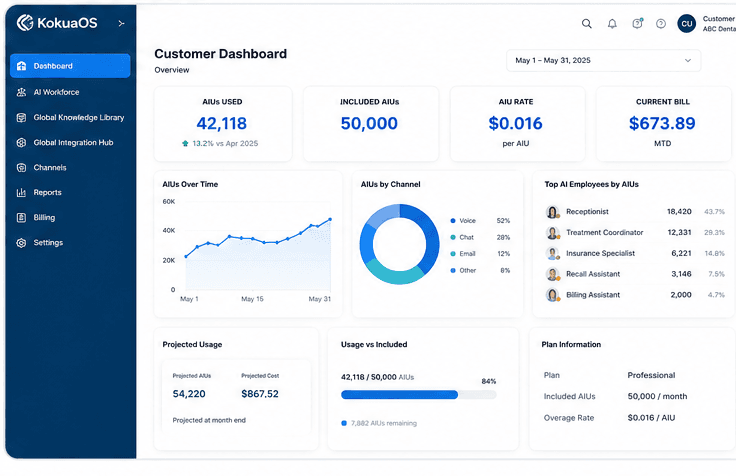Click the INCLUDED AIUs value 50,000
Screen dimensions: 736x476
[x=369, y=123]
